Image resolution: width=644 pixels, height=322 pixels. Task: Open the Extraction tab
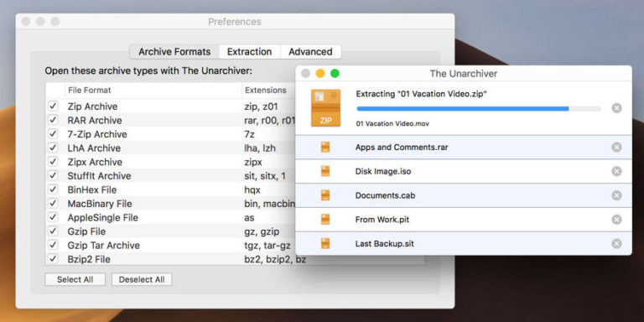(249, 52)
